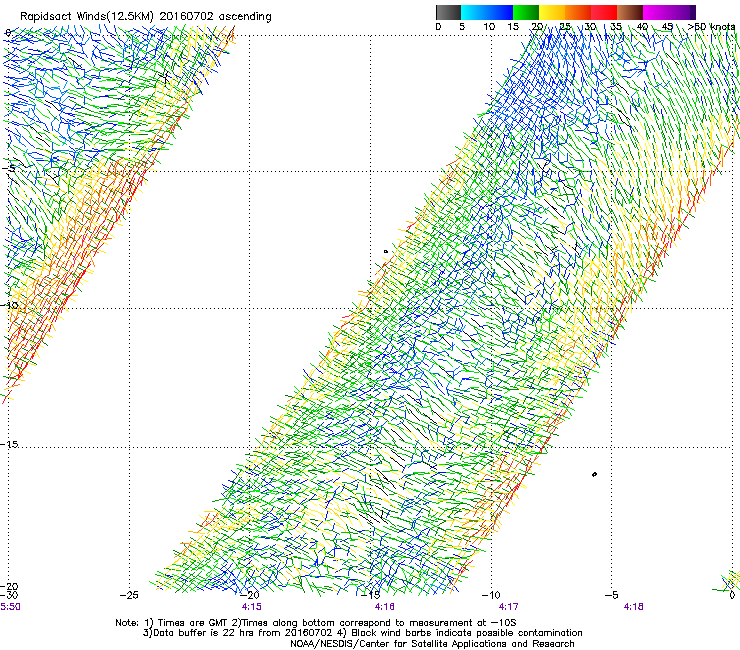Click the '-10' longitude label on bottom axis
The image size is (740, 650).
(491, 595)
